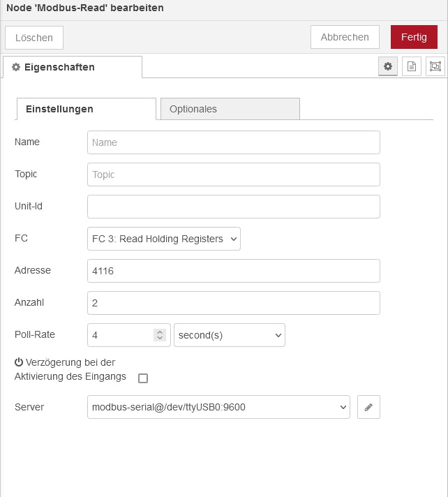
Task: Open the second(s) poll unit dropdown
Action: tap(230, 335)
